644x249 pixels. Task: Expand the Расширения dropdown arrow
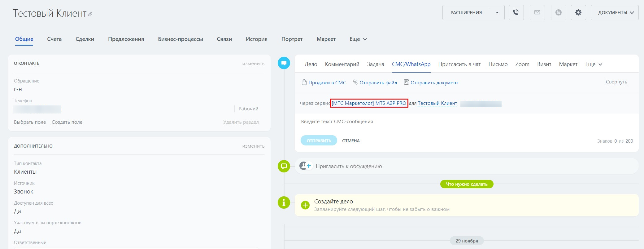point(497,13)
